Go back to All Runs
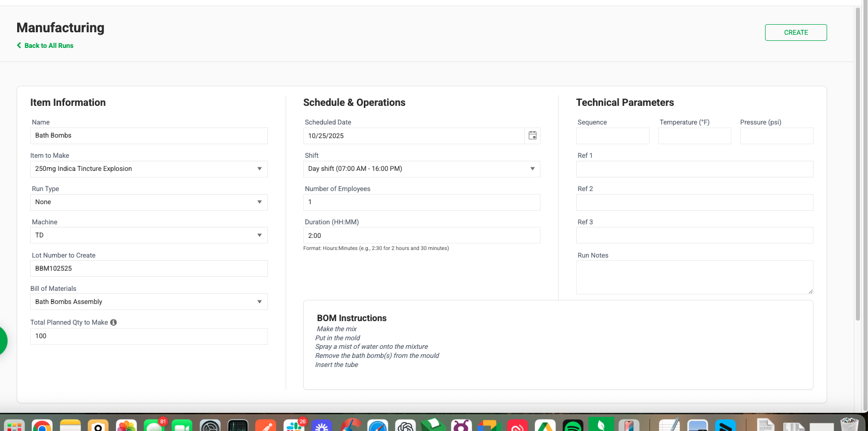The width and height of the screenshot is (868, 431). click(x=48, y=45)
